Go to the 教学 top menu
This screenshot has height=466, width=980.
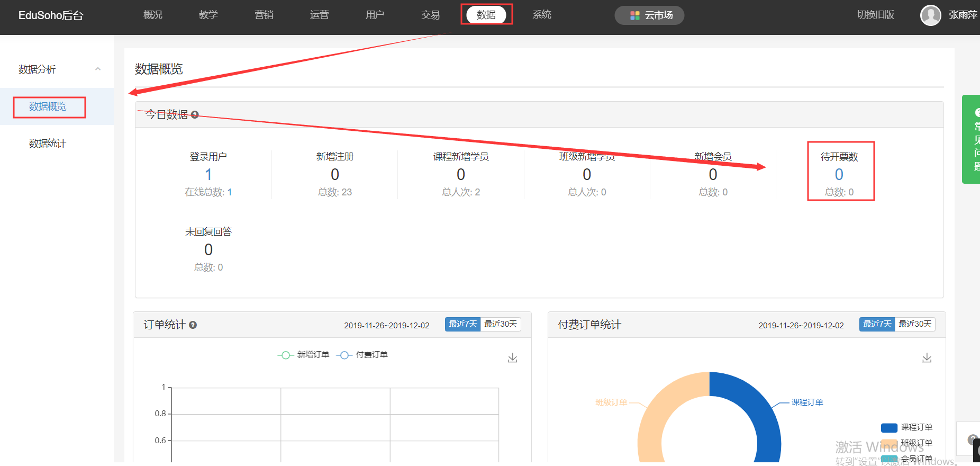pyautogui.click(x=208, y=15)
